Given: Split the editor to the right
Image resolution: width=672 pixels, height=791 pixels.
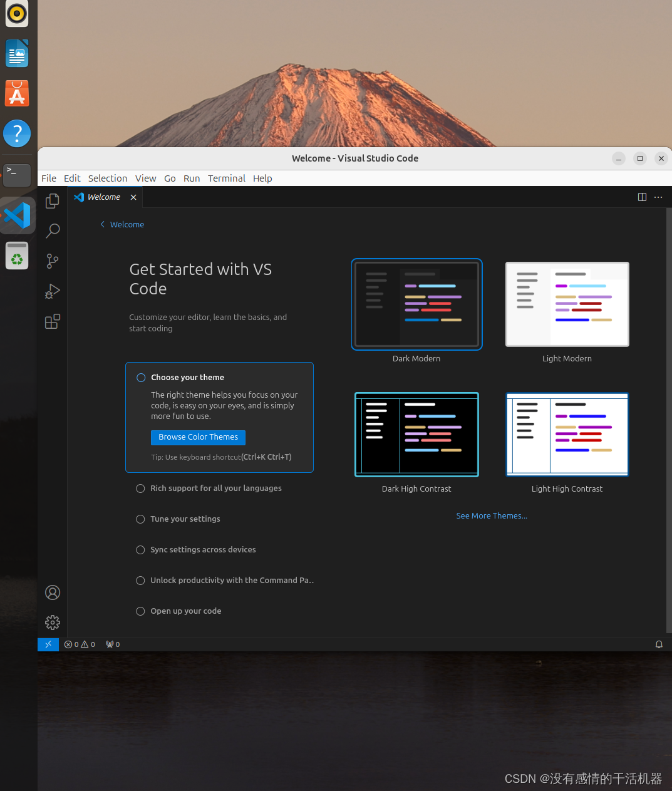Looking at the screenshot, I should (x=642, y=197).
